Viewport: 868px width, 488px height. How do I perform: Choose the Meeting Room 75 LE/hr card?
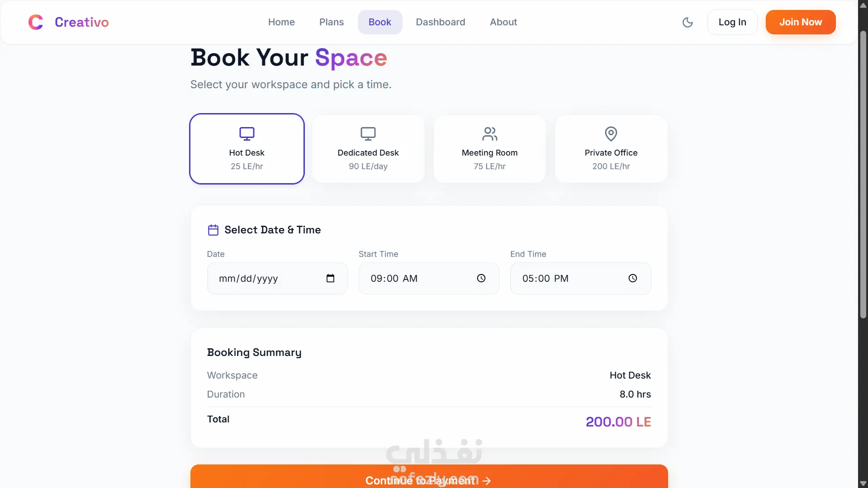click(490, 149)
